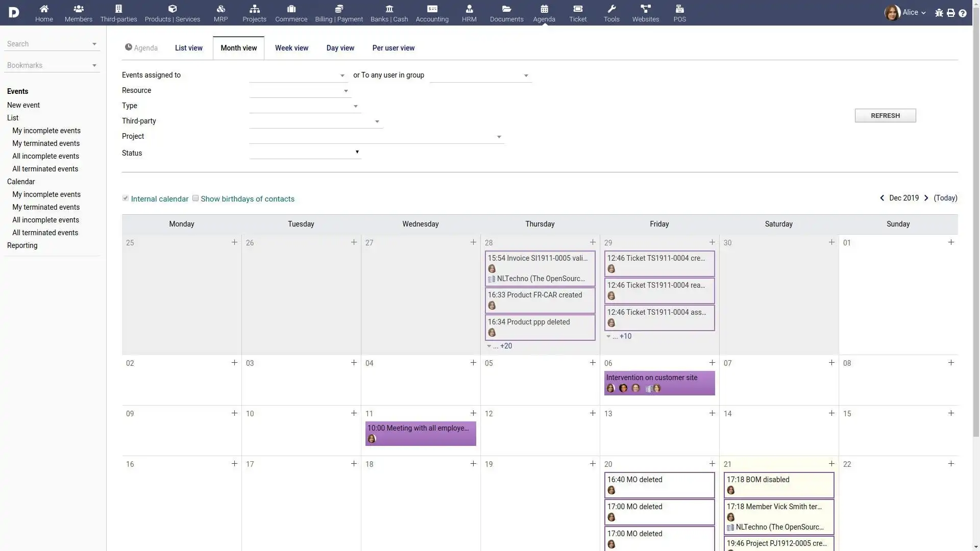This screenshot has height=551, width=980.
Task: Switch to Day view tab
Action: (x=340, y=48)
